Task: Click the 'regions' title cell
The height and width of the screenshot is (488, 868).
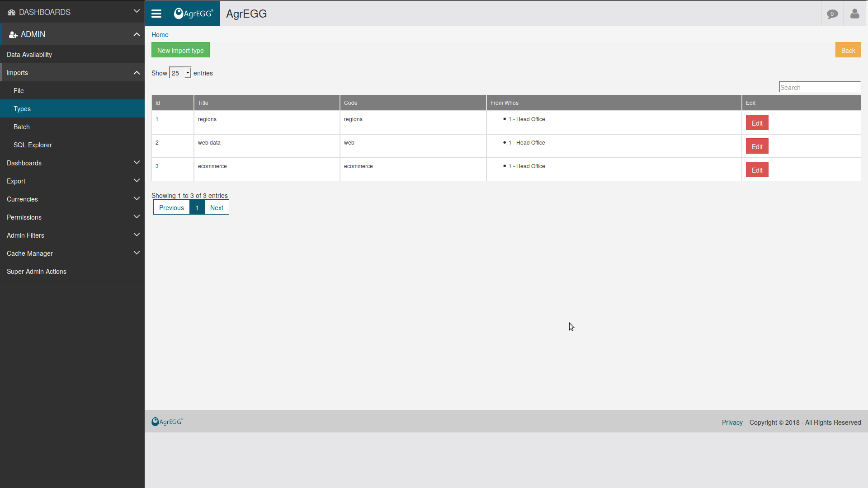Action: click(267, 122)
